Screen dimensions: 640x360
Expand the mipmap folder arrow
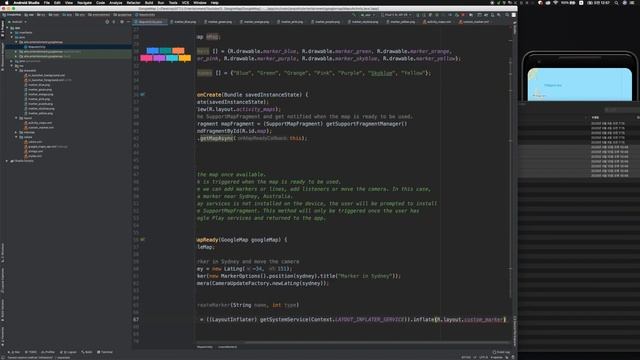point(16,132)
